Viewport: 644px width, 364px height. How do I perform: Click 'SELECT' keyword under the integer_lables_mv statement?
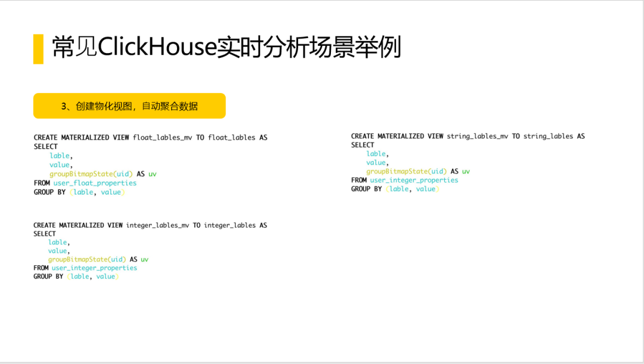[x=45, y=234]
